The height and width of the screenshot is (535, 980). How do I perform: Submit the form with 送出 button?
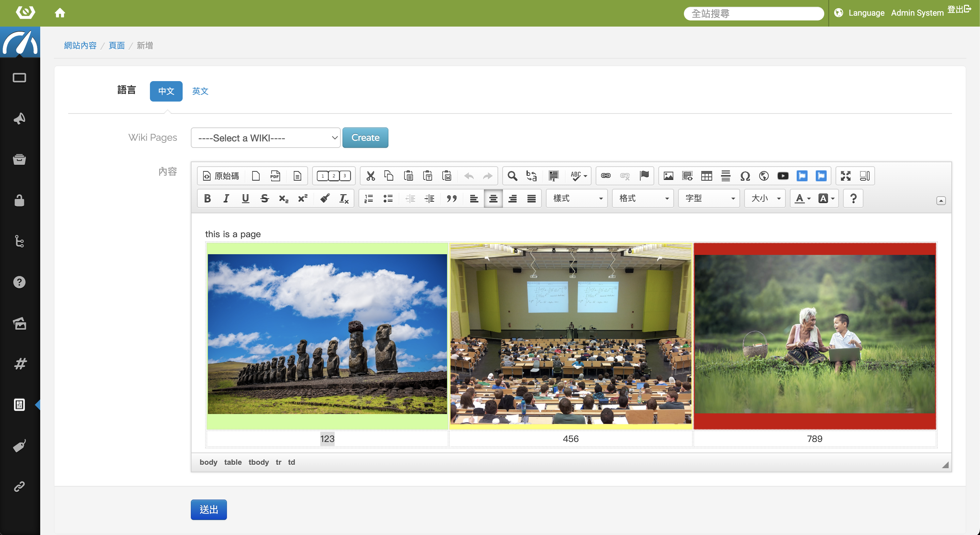pyautogui.click(x=209, y=509)
